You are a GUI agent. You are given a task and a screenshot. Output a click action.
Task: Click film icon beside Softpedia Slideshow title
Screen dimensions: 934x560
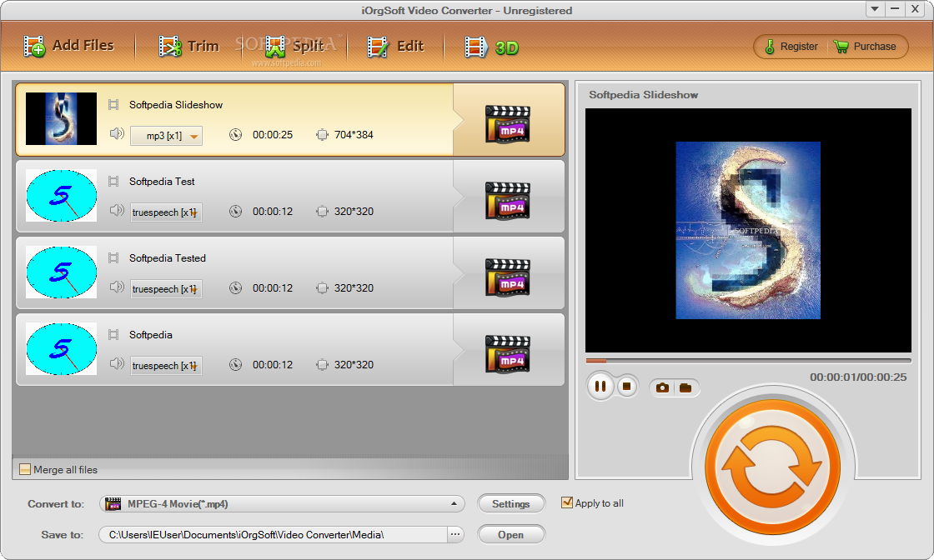113,105
